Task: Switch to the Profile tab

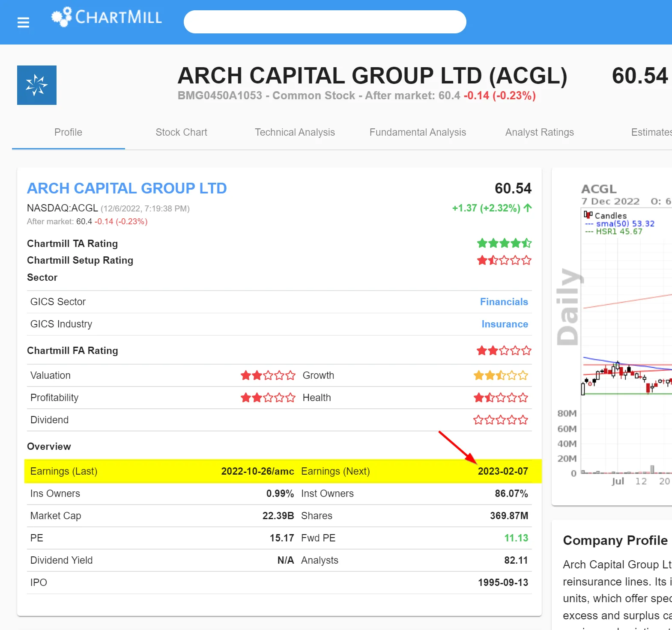Action: 69,132
